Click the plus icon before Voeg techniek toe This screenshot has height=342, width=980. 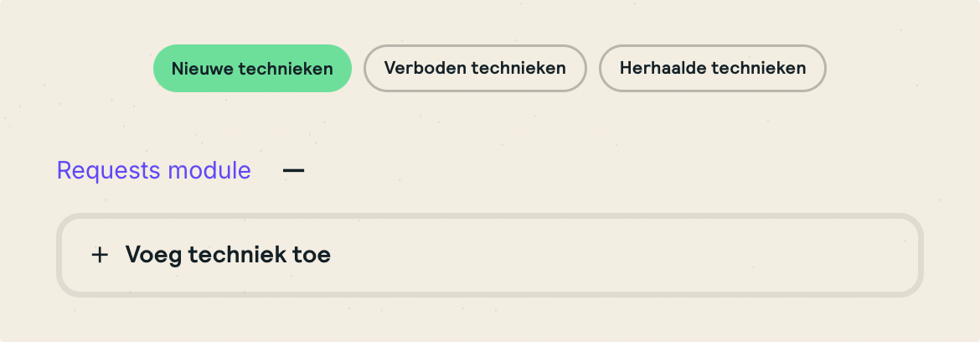click(x=100, y=255)
